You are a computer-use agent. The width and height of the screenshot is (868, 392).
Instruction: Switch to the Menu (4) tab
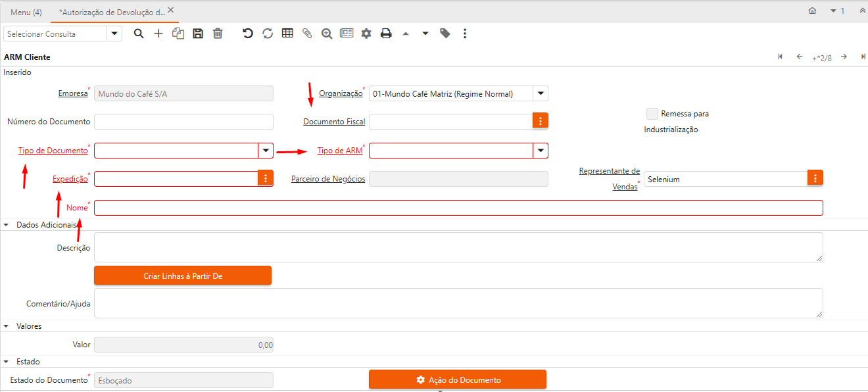pos(26,12)
